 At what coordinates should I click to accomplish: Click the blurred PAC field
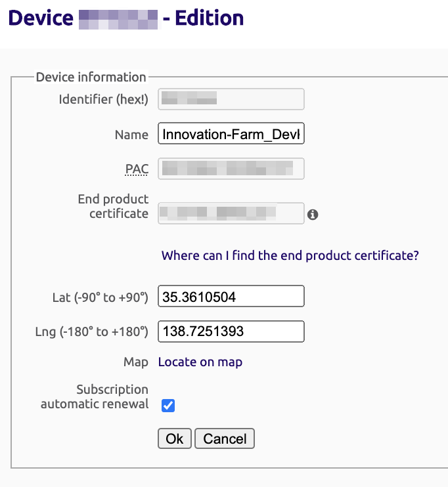[x=231, y=169]
